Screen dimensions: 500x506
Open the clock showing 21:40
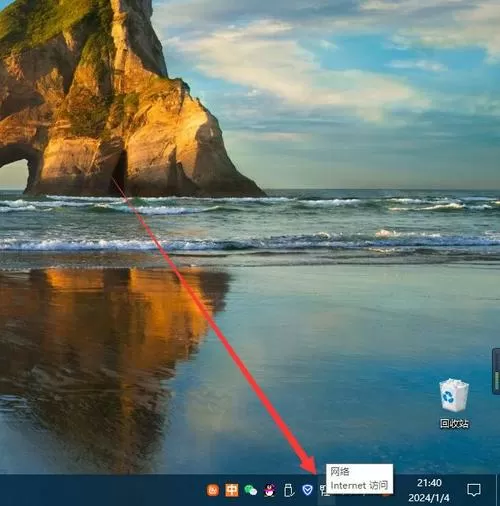tap(429, 483)
